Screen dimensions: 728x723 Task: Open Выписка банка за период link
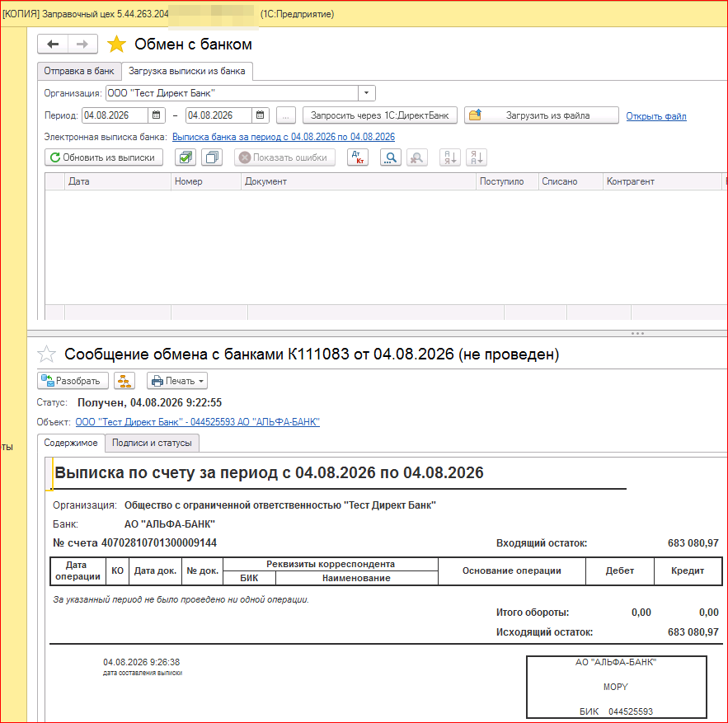point(284,137)
